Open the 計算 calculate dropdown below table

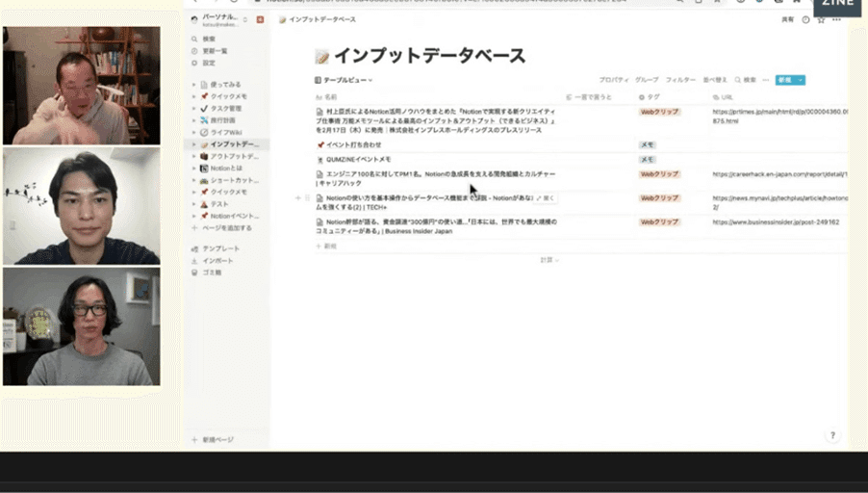549,260
